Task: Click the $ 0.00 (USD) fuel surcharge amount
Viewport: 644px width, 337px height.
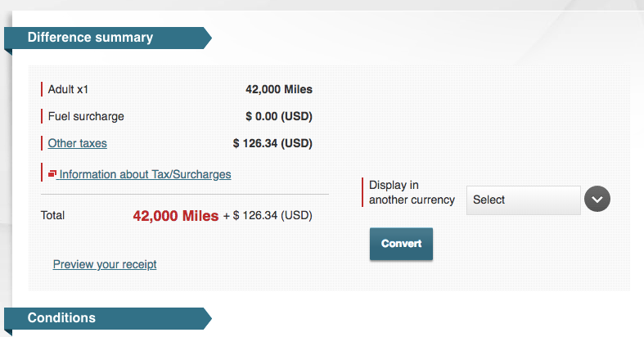Action: pyautogui.click(x=278, y=116)
